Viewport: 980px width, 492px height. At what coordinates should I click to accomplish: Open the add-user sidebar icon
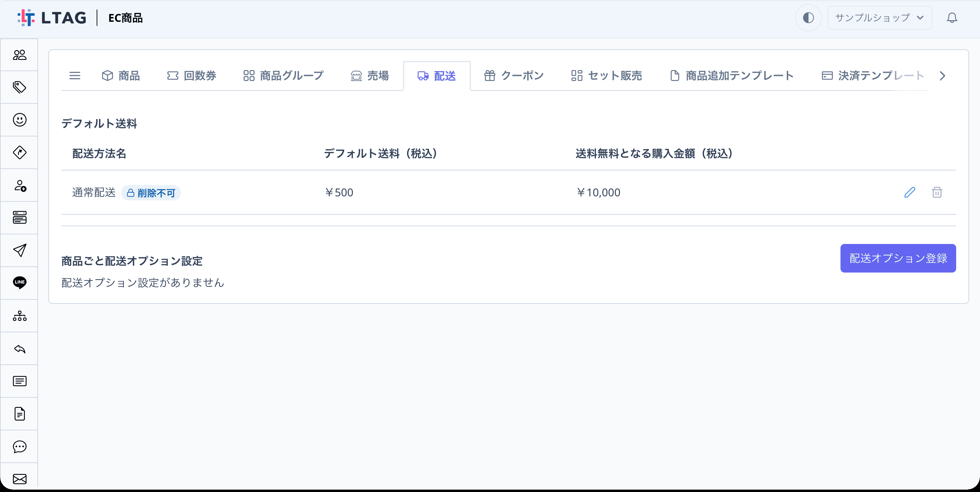pos(19,185)
